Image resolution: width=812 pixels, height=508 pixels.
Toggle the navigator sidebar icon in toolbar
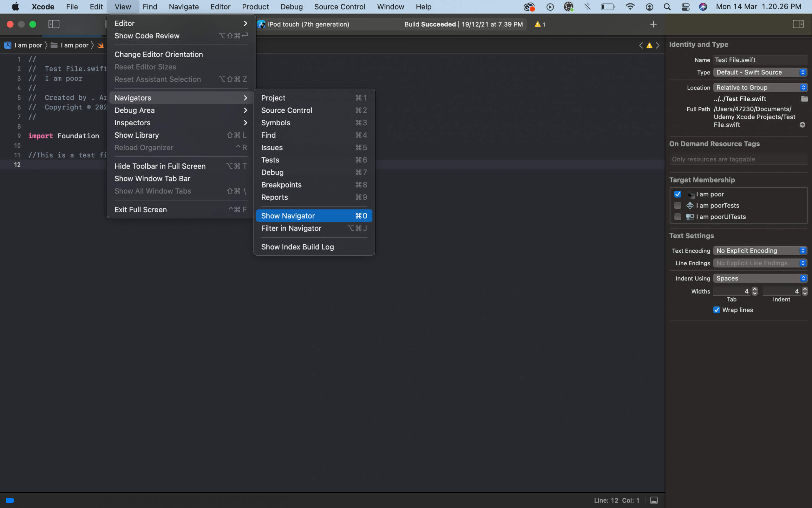click(x=54, y=24)
